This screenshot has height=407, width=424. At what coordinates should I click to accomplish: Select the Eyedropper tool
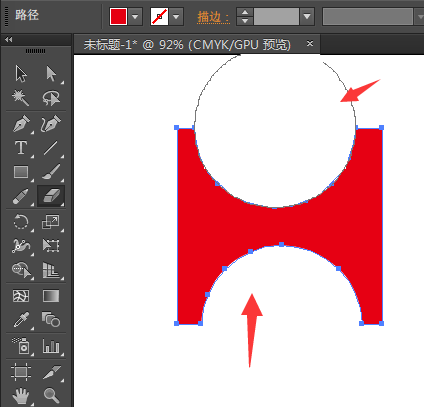[21, 319]
